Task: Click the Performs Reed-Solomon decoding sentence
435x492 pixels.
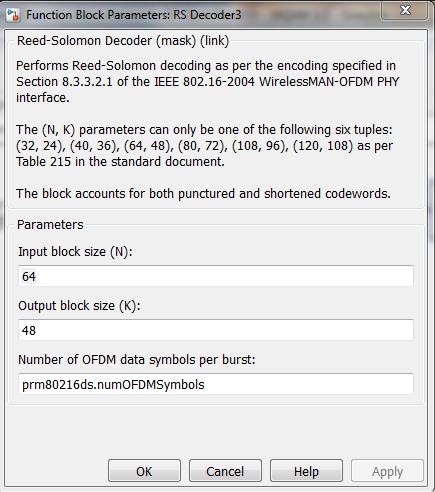Action: [x=206, y=66]
